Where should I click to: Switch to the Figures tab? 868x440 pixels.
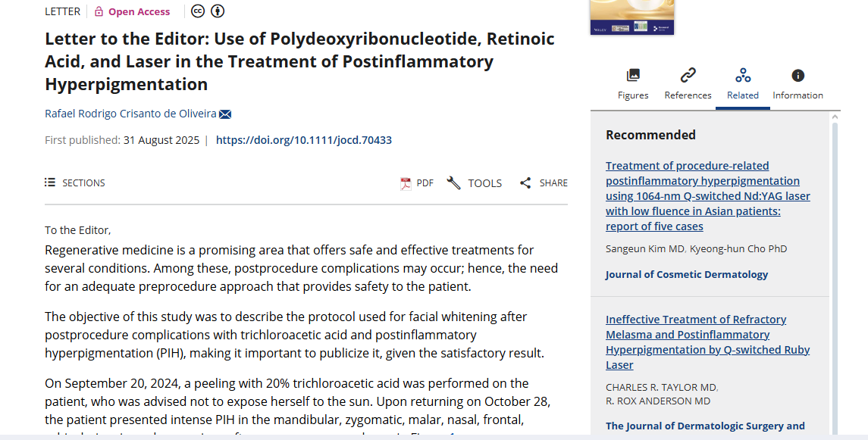click(x=633, y=83)
